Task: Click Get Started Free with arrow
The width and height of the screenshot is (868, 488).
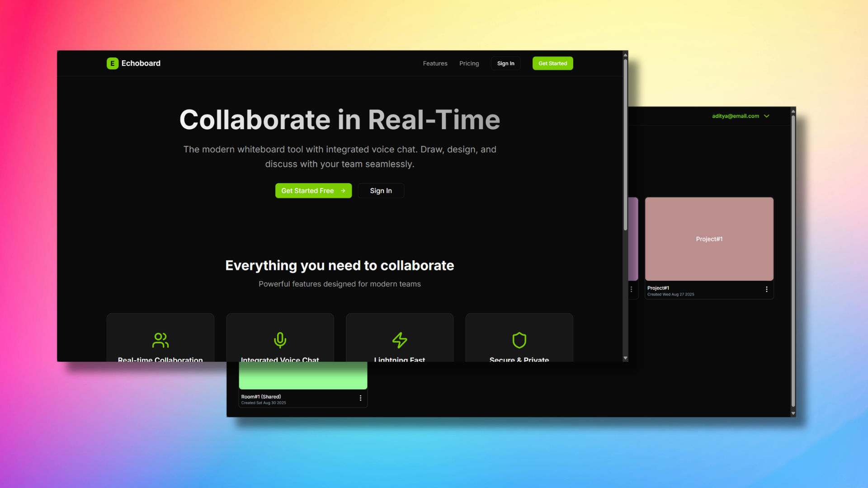Action: [x=313, y=191]
